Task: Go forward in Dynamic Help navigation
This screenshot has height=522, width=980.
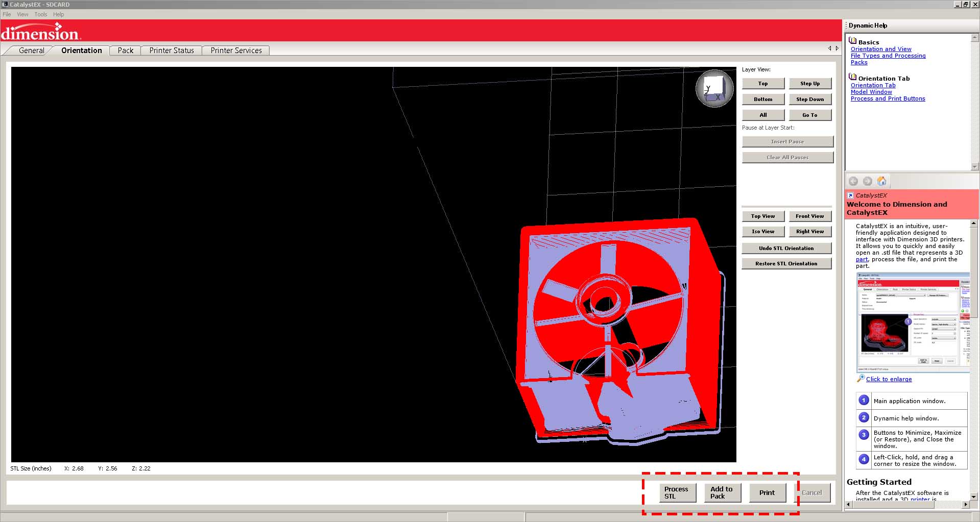Action: pyautogui.click(x=867, y=181)
